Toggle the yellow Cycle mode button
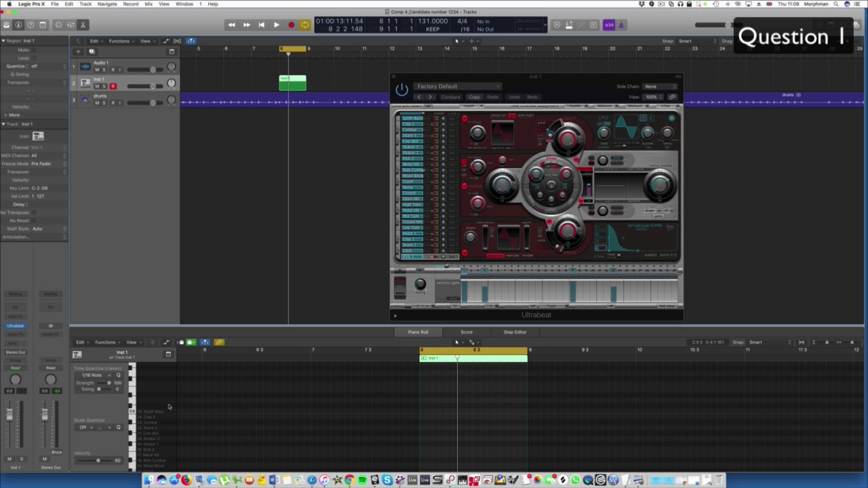 [x=305, y=25]
